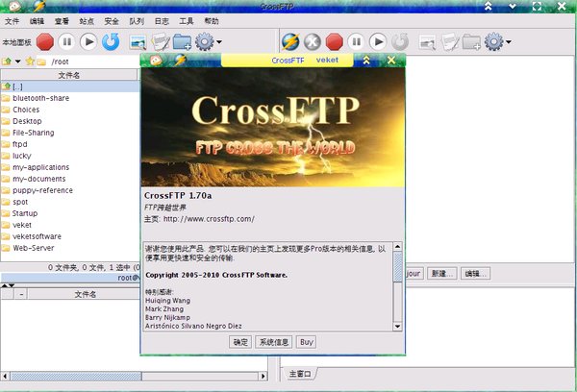The image size is (577, 392).
Task: Refresh local panel with blue arrow icon
Action: point(111,41)
